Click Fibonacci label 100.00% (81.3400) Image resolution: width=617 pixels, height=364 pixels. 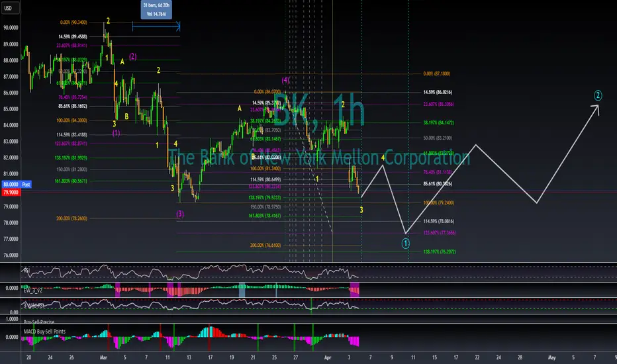[265, 168]
